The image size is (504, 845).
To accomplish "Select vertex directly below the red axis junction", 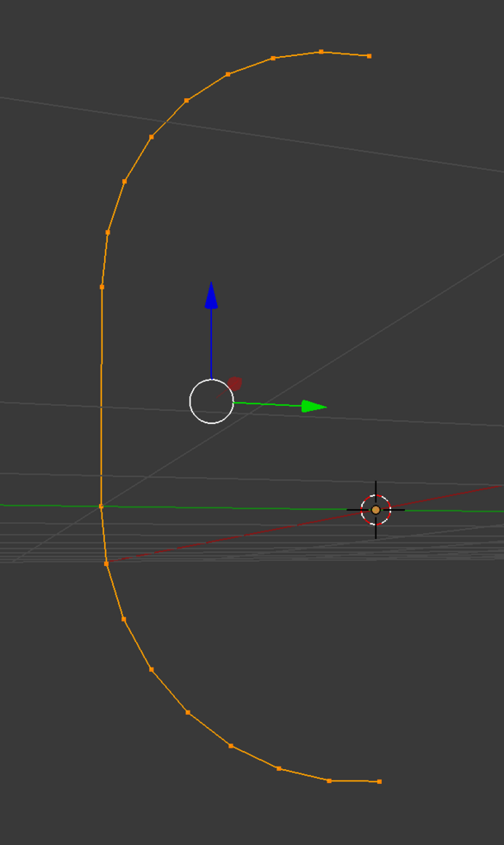I will (123, 619).
